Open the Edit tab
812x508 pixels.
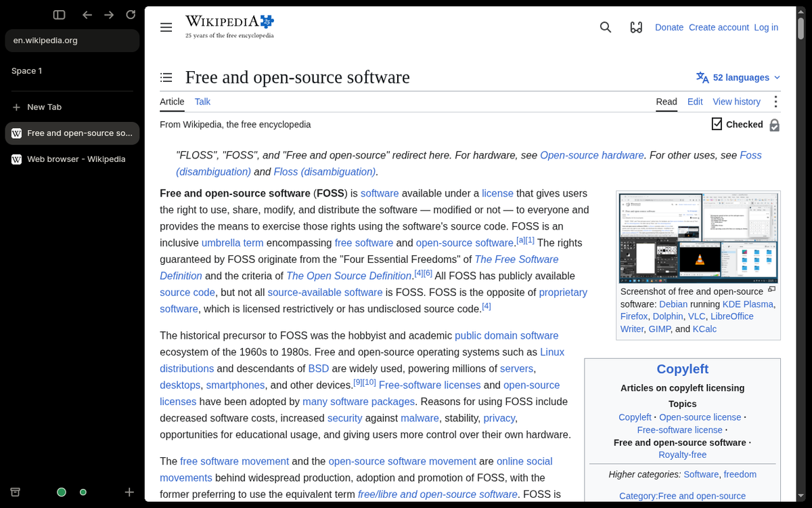click(695, 102)
